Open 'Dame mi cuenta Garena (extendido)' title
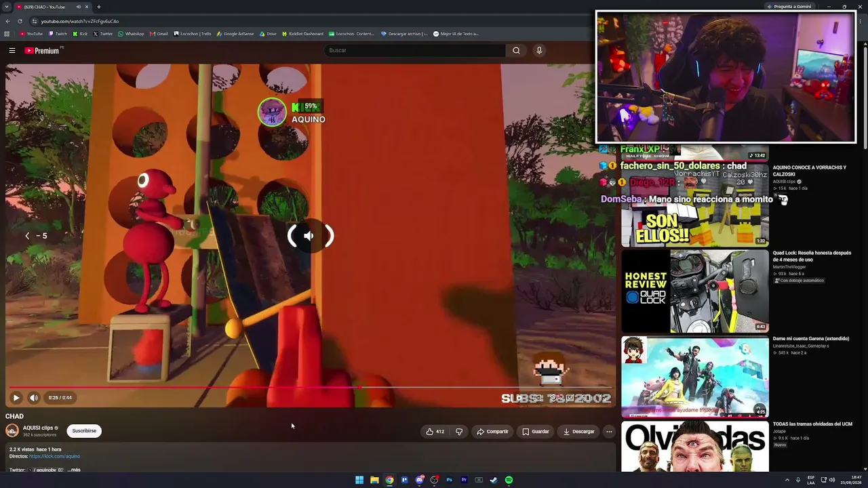This screenshot has width=868, height=488. [x=810, y=339]
